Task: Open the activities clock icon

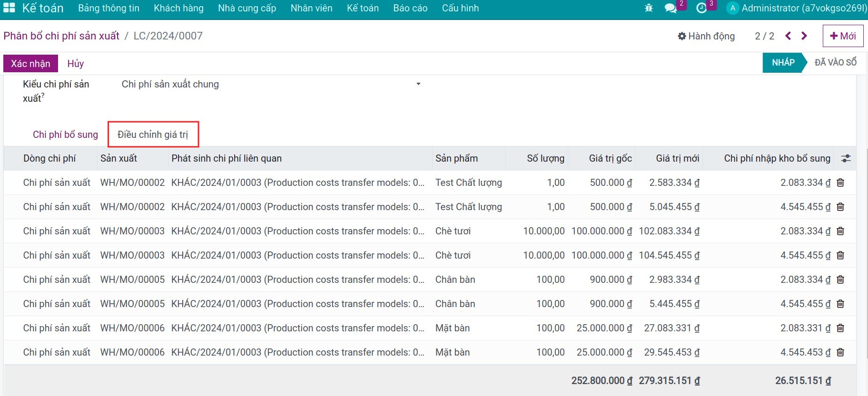Action: 701,8
